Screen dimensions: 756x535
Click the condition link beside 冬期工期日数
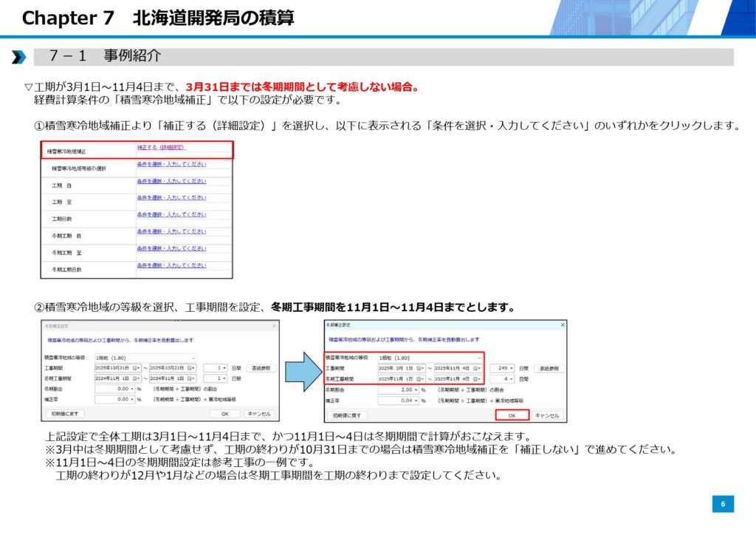coord(171,266)
